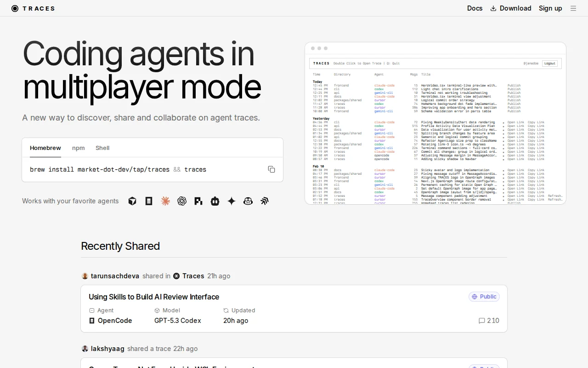Click tarunsachdeva's avatar image
This screenshot has height=368, width=588.
click(85, 276)
